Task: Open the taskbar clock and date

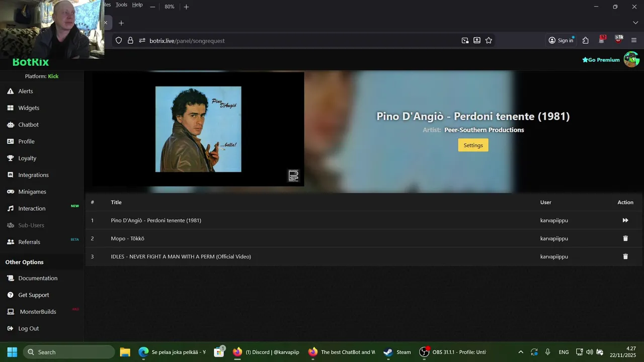Action: tap(623, 352)
